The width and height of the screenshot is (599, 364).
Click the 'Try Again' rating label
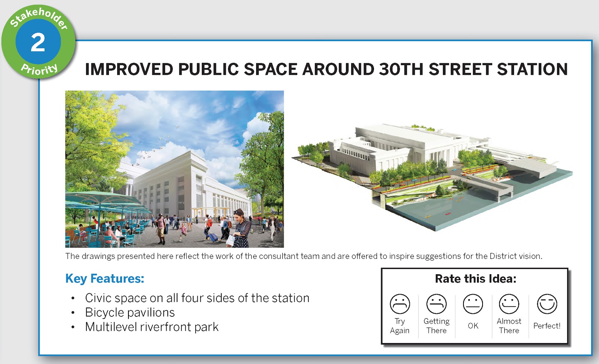point(400,326)
